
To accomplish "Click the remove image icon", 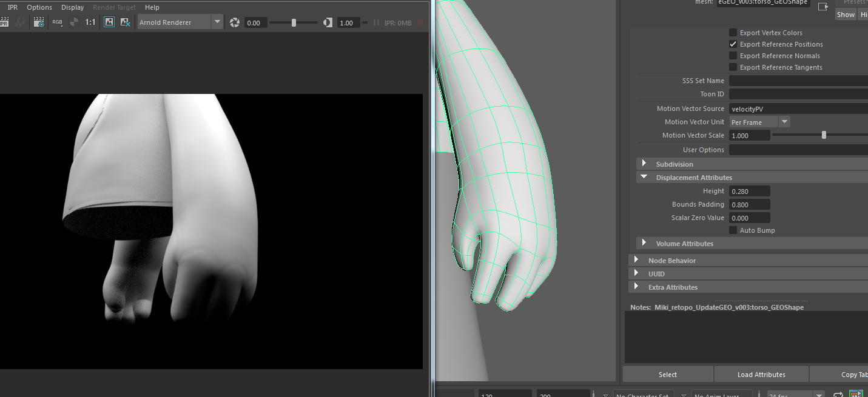I will point(126,22).
